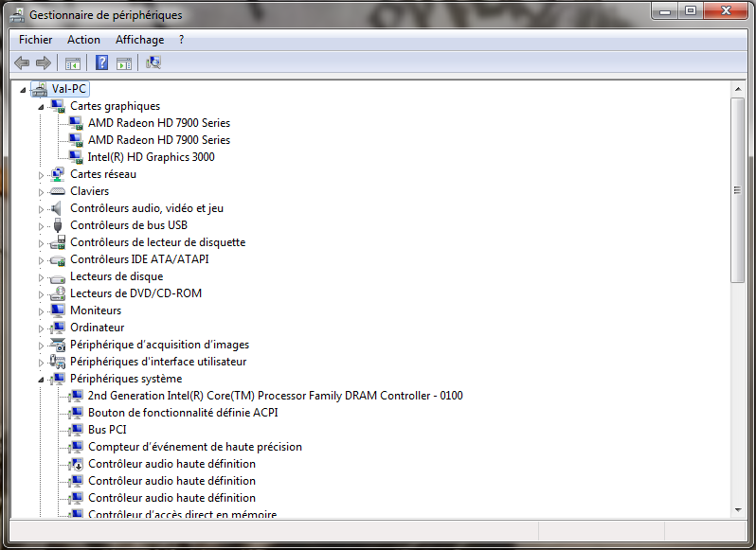756x550 pixels.
Task: Click the scrollbar down arrow
Action: [737, 510]
